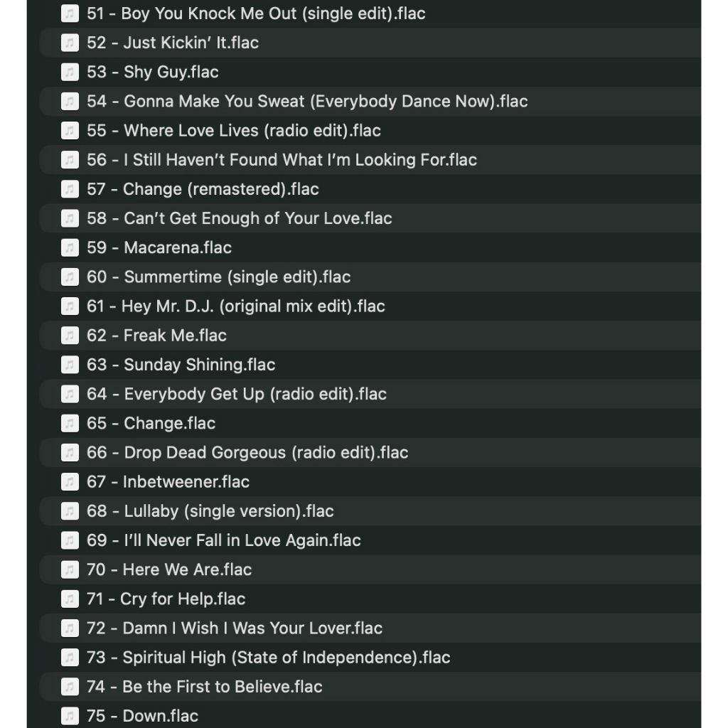
Task: Click the music icon for 51 - Boy You Knock Me Out
Action: pyautogui.click(x=70, y=14)
